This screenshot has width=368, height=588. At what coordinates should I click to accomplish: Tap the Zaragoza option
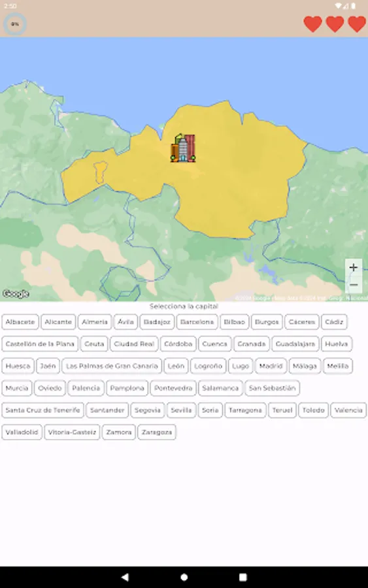click(157, 433)
